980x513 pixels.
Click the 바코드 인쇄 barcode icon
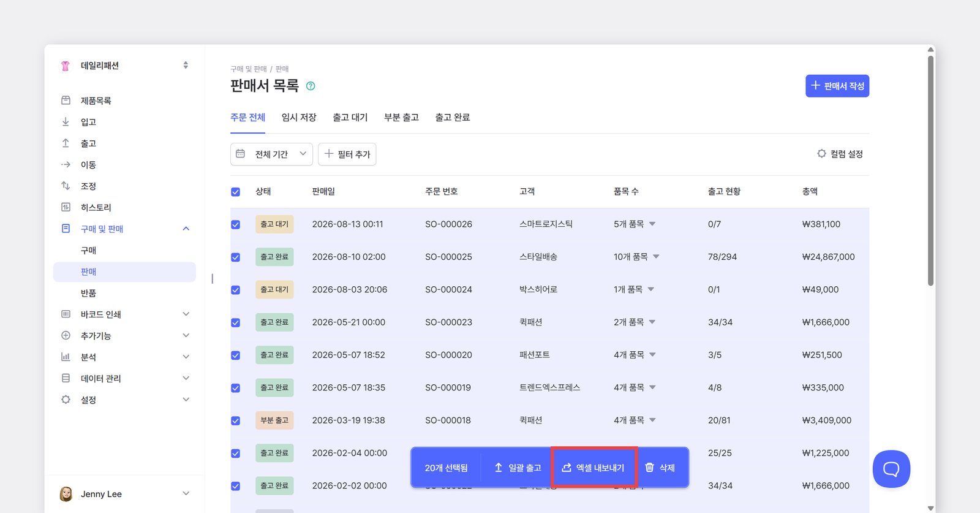tap(66, 314)
